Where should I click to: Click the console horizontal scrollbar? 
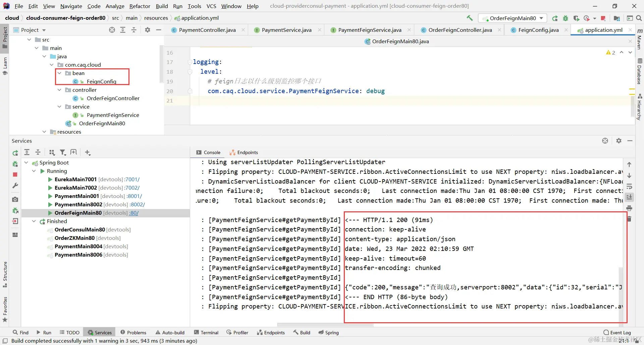(x=325, y=325)
